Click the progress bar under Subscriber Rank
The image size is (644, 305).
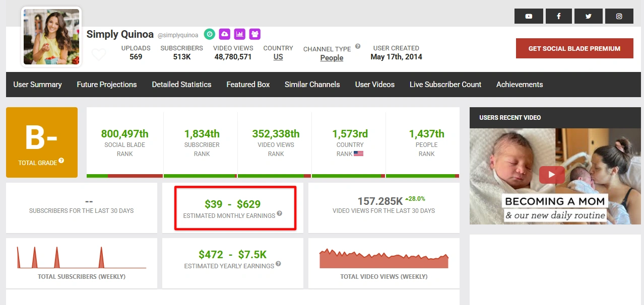point(200,176)
